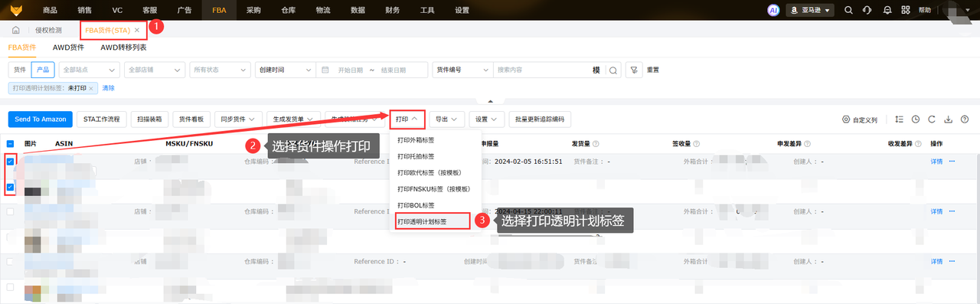
Task: Collapse the 打印 dropdown
Action: 407,119
